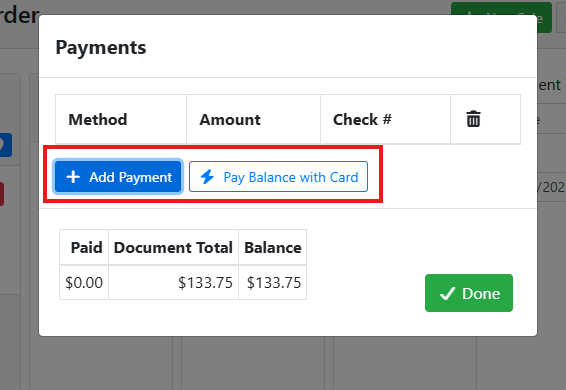Click the Add Payment button
This screenshot has width=566, height=390.
(x=118, y=177)
